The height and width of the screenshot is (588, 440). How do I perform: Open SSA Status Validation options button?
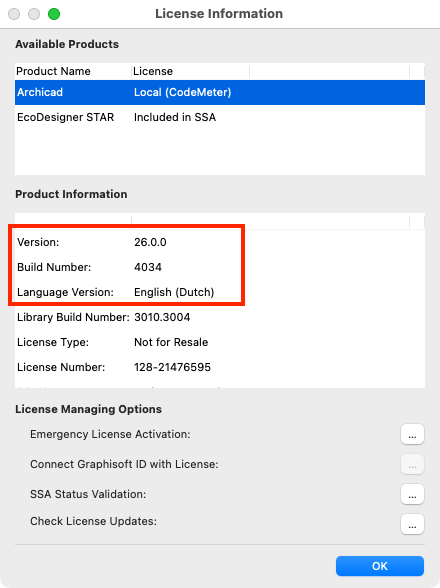point(412,494)
